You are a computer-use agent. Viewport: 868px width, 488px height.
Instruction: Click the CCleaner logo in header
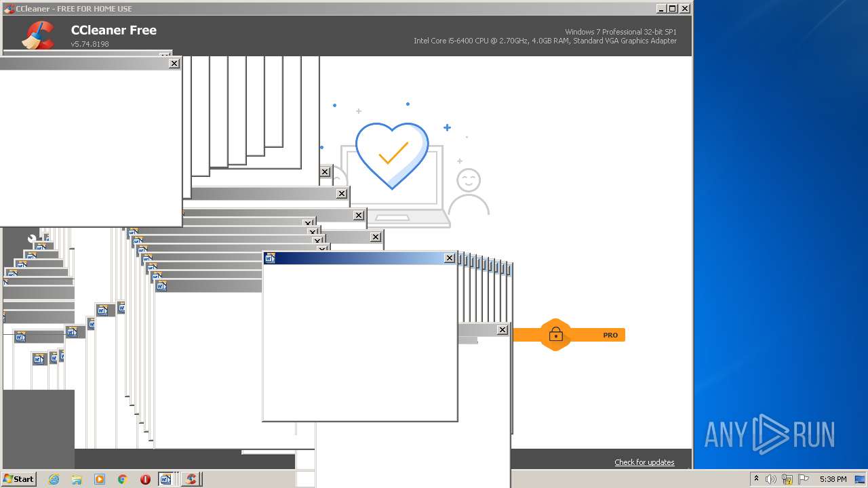(x=38, y=35)
